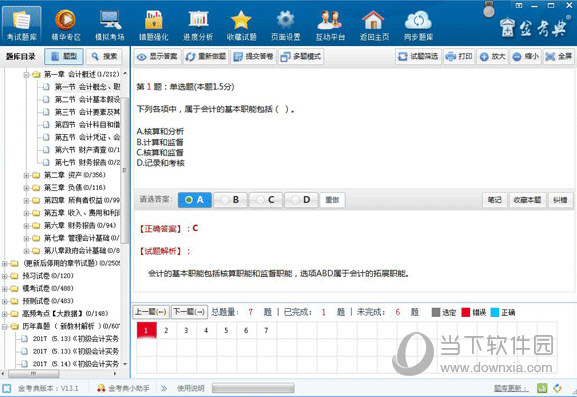The image size is (577, 397).
Task: Select answer option B
Action: coord(230,200)
